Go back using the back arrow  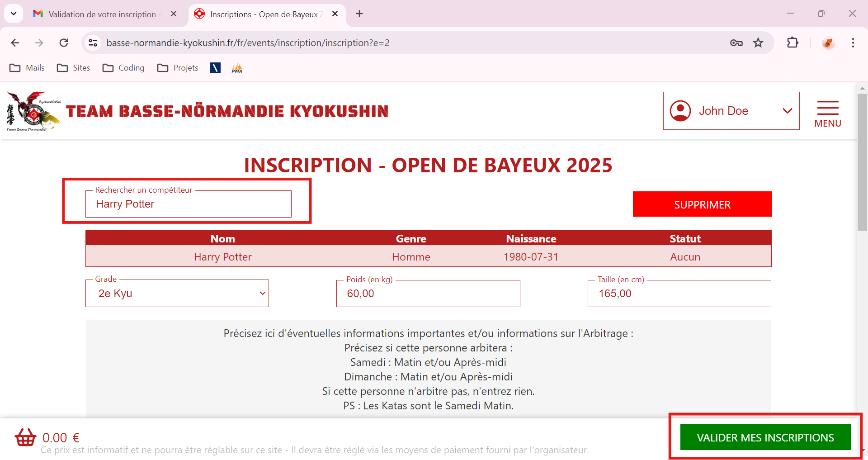tap(15, 43)
